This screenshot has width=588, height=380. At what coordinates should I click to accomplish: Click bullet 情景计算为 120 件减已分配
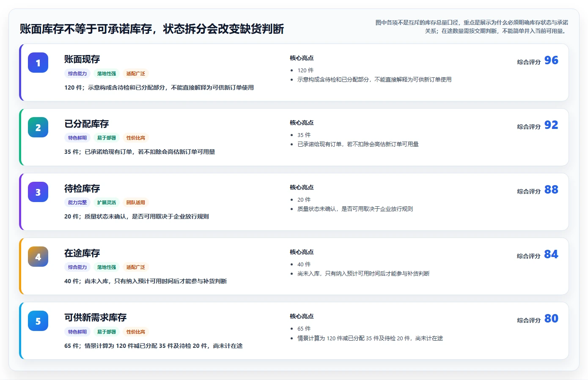[x=370, y=338]
